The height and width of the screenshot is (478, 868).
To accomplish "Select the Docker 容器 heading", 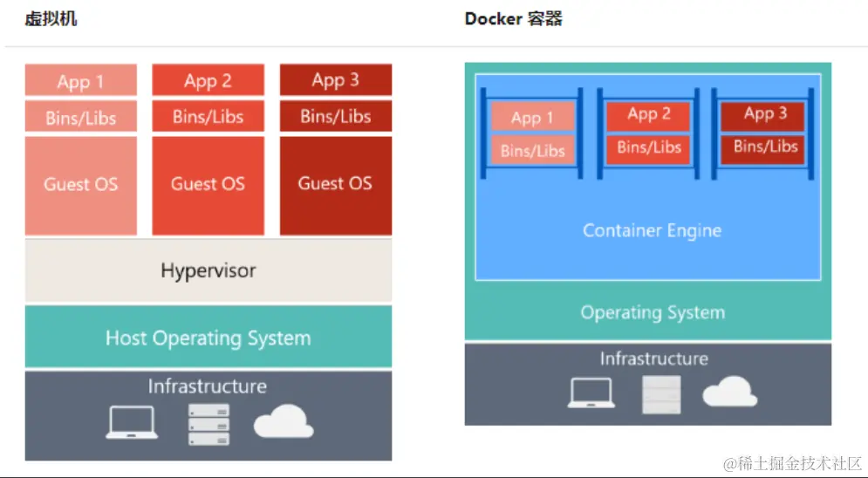I will tap(514, 19).
